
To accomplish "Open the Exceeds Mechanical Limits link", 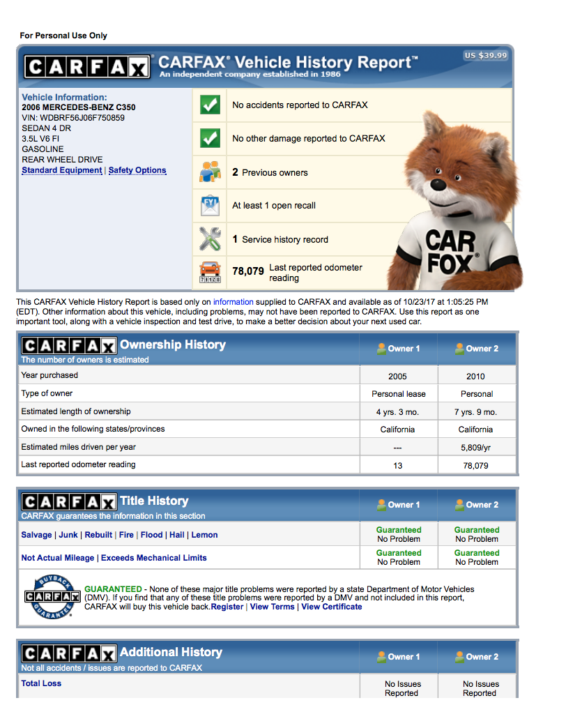I will 154,558.
